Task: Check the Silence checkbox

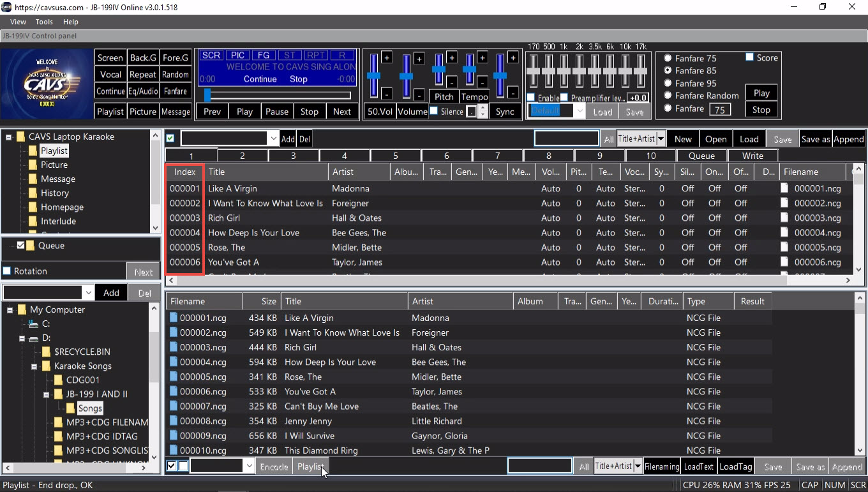Action: [434, 111]
